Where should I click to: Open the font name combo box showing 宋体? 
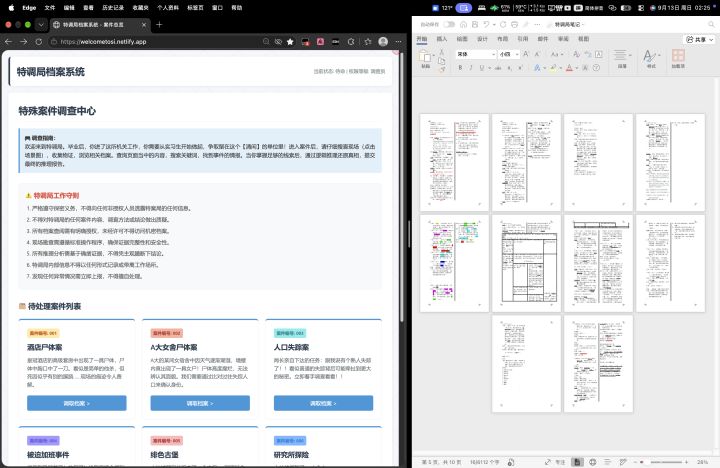point(476,54)
